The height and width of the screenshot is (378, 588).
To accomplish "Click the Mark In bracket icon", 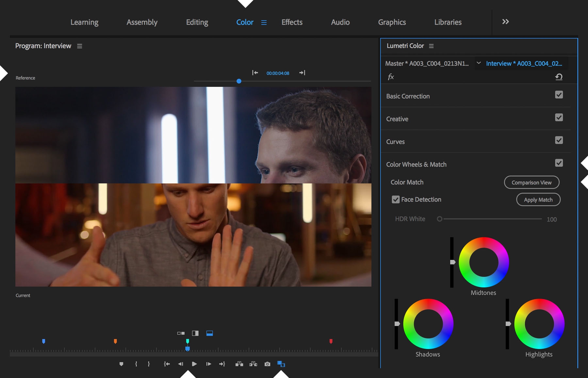I will (136, 364).
